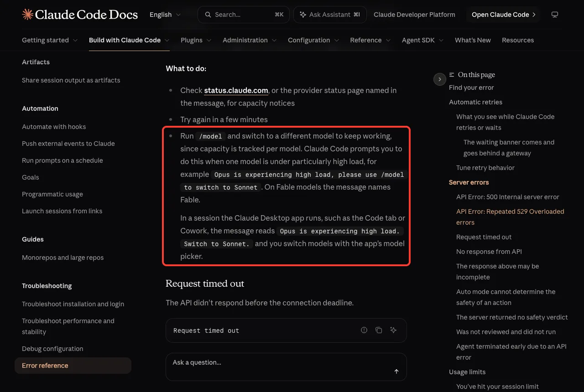Open the Agent SDK dropdown
Image resolution: width=584 pixels, height=392 pixels.
click(x=423, y=40)
